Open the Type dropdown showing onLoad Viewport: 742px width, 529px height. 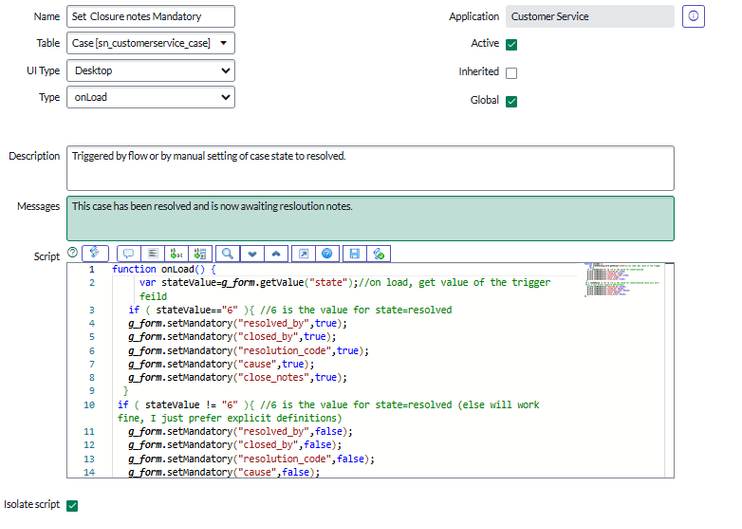pos(150,97)
